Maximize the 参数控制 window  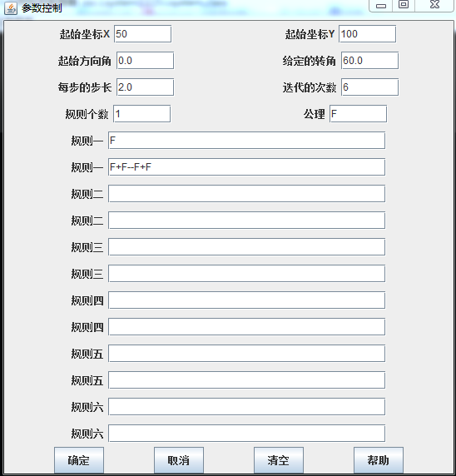404,5
